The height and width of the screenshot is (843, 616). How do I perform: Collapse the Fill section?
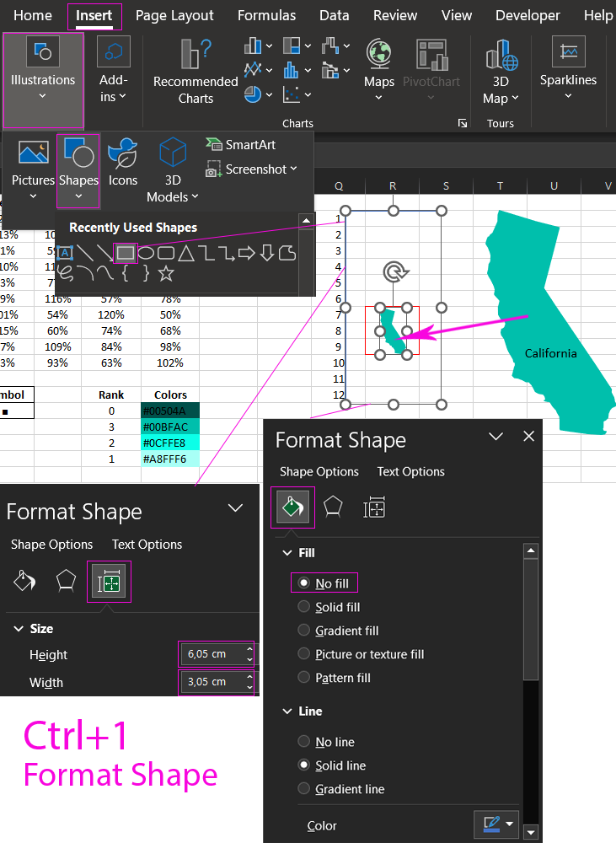click(287, 553)
